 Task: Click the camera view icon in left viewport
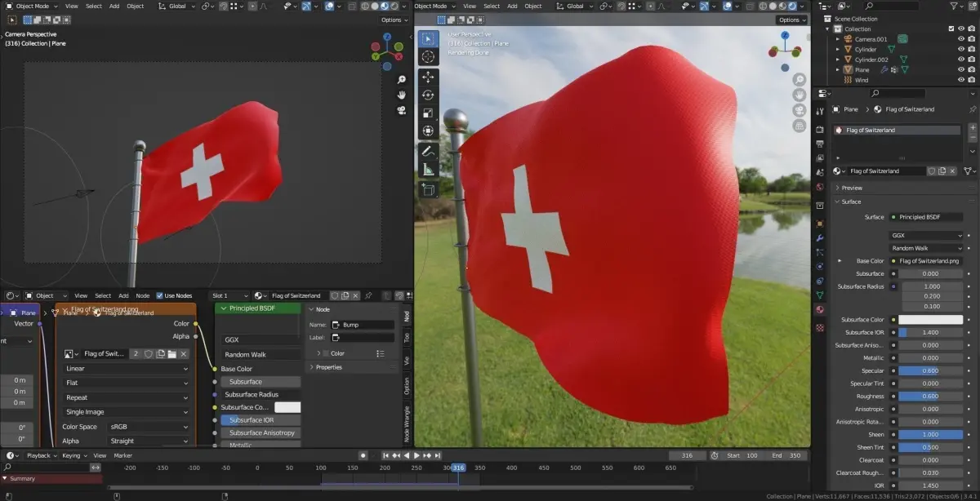tap(402, 109)
